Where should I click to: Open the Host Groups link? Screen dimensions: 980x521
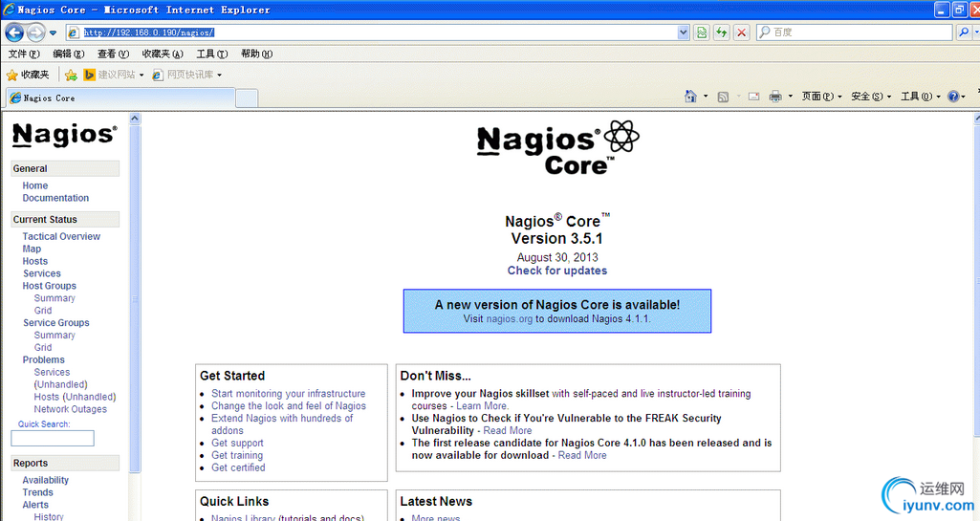tap(50, 286)
